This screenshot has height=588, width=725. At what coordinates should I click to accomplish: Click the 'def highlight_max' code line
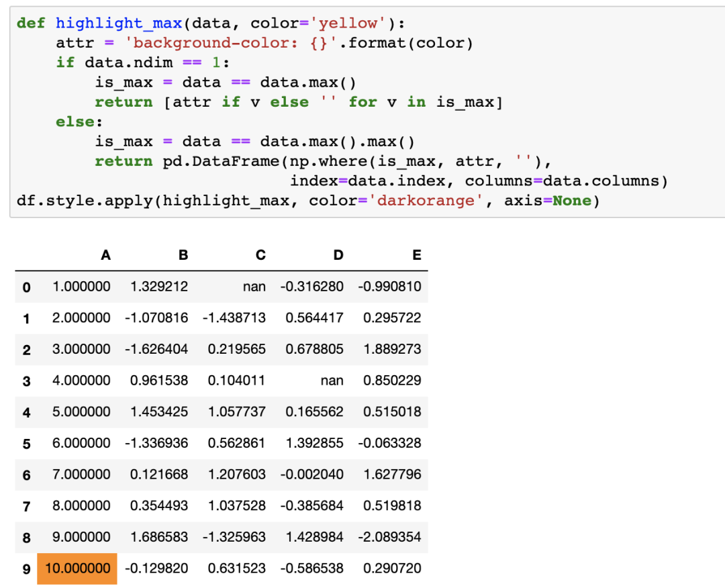(x=210, y=23)
